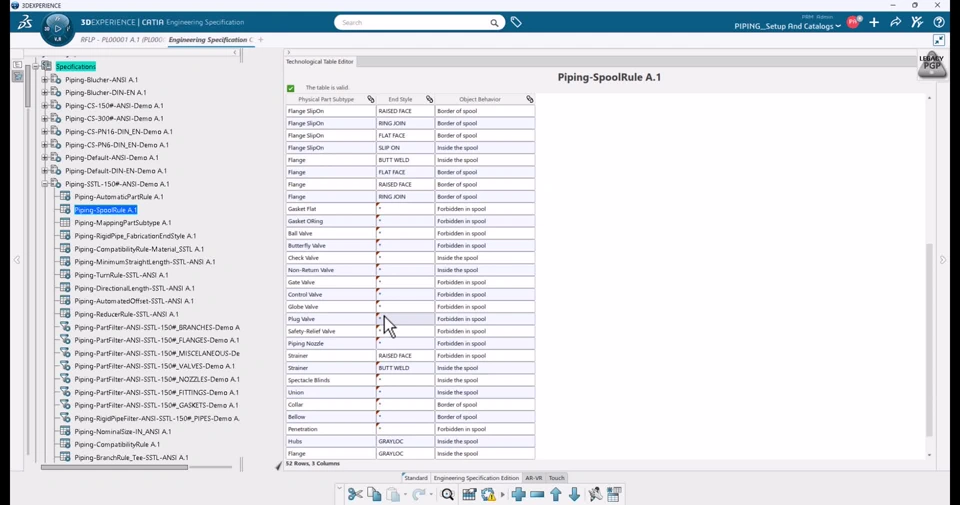This screenshot has width=960, height=505.
Task: Open the user profile avatar
Action: point(853,23)
